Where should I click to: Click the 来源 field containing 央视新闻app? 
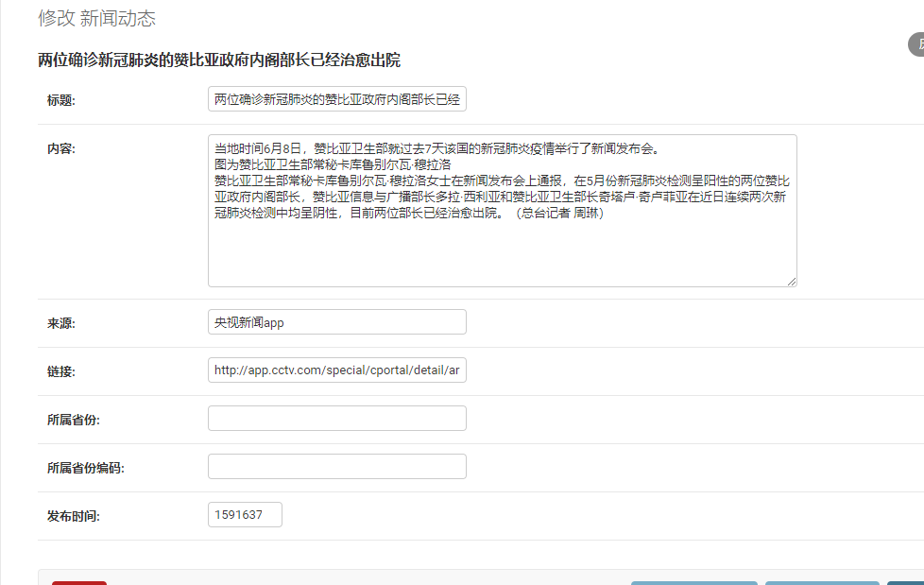(x=337, y=322)
